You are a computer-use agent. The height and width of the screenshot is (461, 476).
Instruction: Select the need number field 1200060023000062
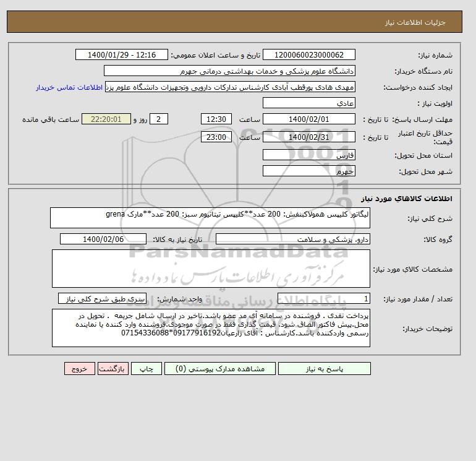[x=308, y=54]
